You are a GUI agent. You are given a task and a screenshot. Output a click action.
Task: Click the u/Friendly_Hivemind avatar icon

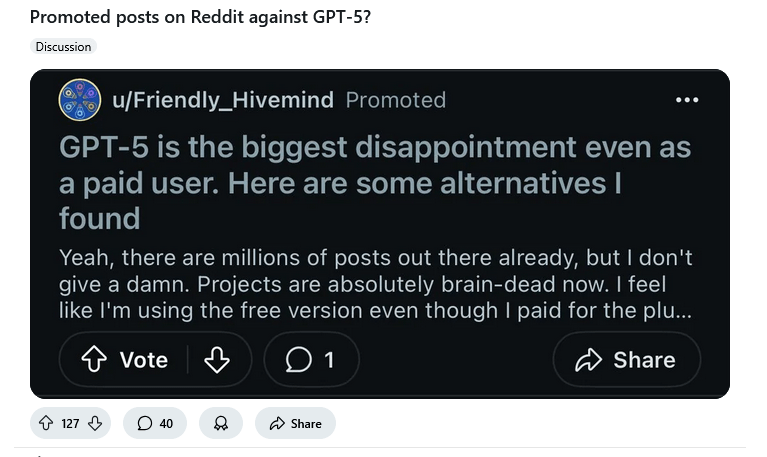[x=80, y=100]
